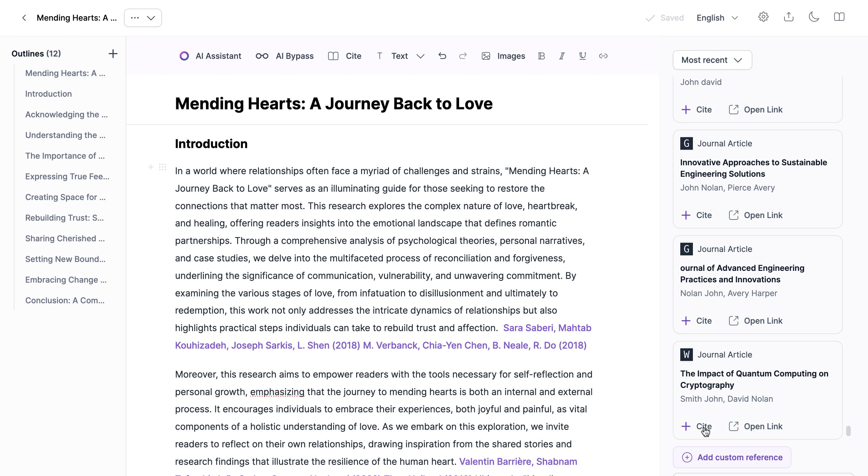Redo the last undone edit
Viewport: 868px width, 476px height.
(x=463, y=56)
